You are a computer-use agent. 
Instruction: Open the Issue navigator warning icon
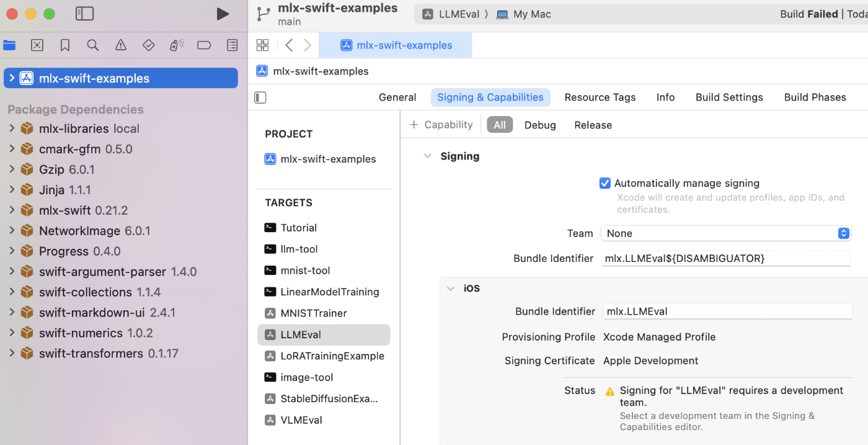point(121,45)
